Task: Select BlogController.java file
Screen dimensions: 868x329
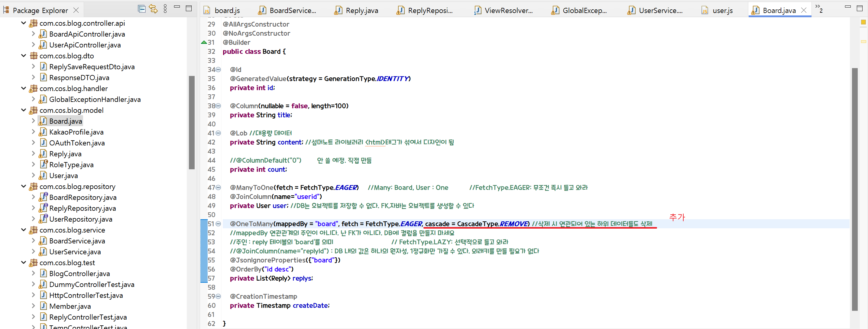Action: tap(79, 274)
